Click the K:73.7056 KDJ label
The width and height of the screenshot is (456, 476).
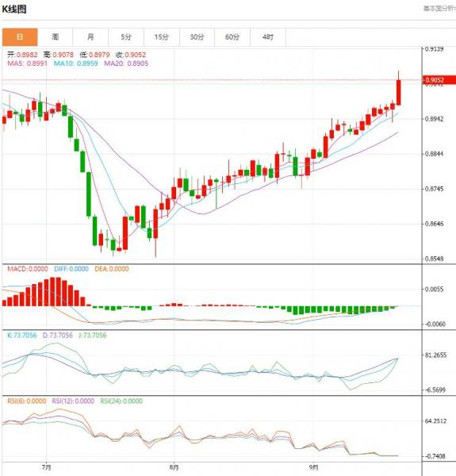[22, 335]
